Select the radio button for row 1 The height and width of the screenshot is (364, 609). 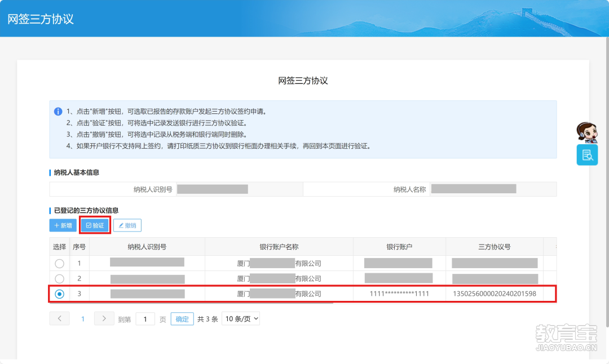tap(59, 264)
